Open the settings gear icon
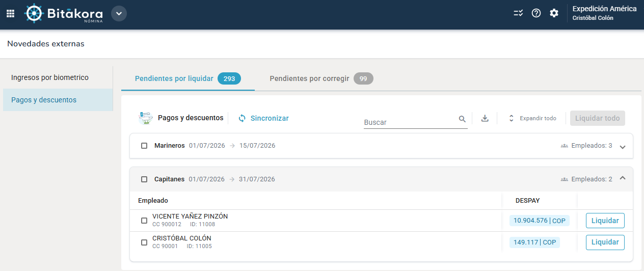Screen dimensions: 644x271 click(x=554, y=13)
